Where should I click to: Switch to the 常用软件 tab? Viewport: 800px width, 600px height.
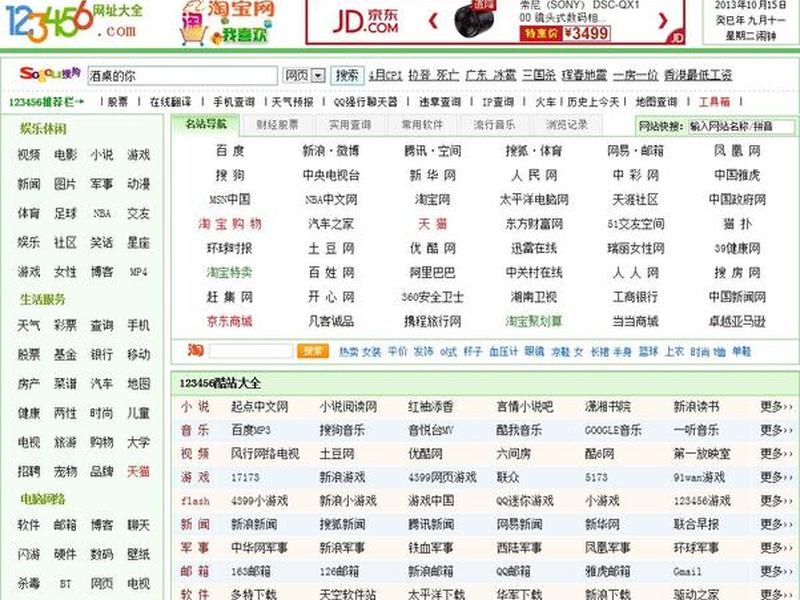coord(422,124)
